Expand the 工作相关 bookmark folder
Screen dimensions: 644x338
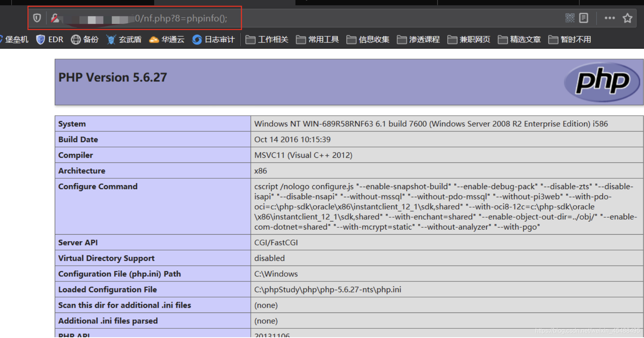[x=267, y=39]
